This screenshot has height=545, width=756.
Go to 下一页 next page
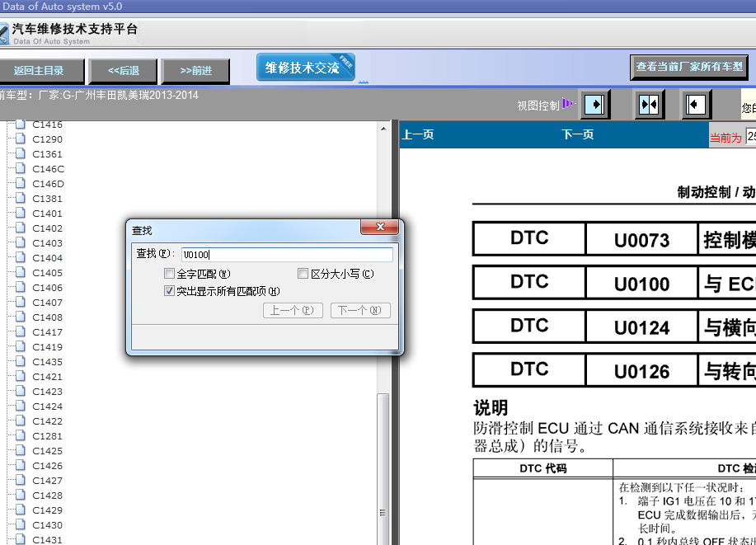click(578, 134)
